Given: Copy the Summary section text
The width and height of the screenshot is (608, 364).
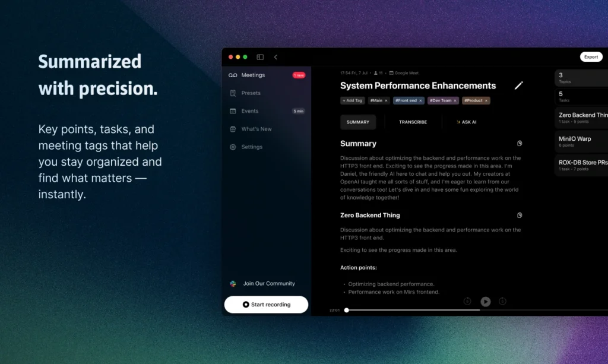Looking at the screenshot, I should (519, 144).
